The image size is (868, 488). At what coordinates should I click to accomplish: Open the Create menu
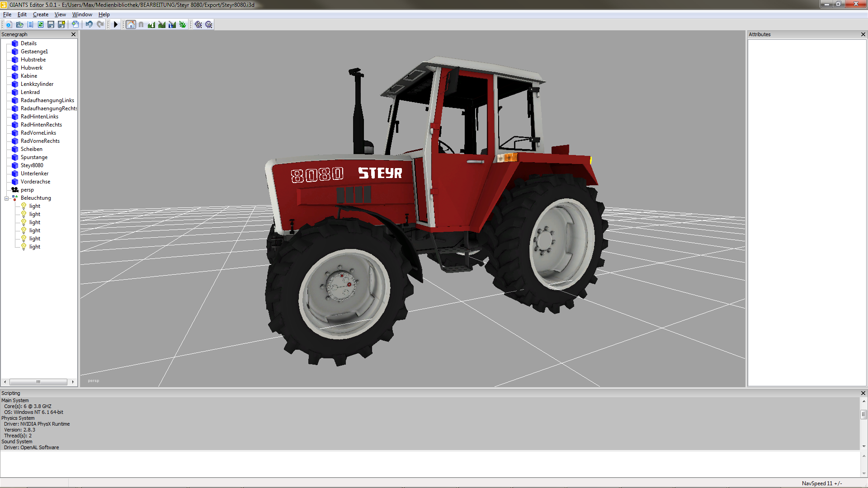[x=41, y=14]
